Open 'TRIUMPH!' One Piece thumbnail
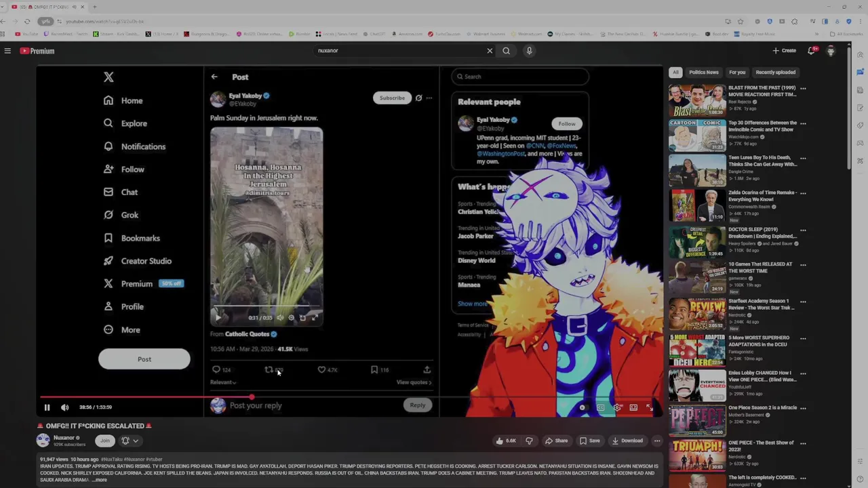 697,455
